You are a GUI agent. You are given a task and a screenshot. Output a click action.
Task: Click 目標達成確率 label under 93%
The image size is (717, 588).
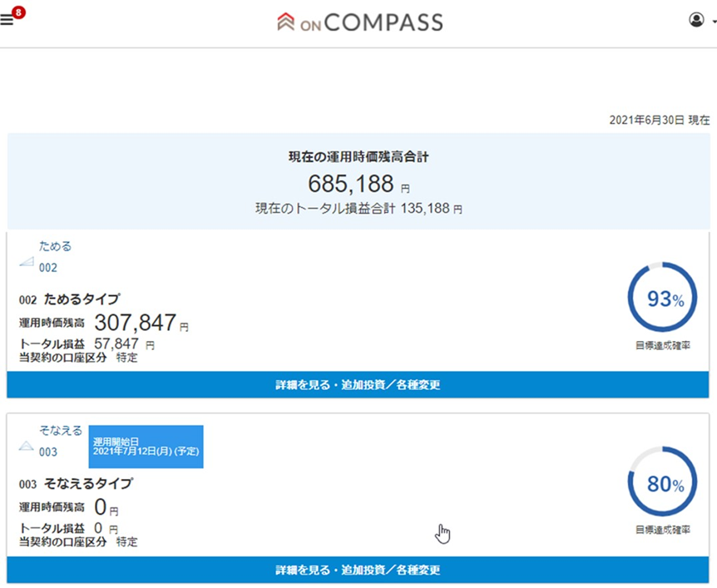(x=663, y=345)
